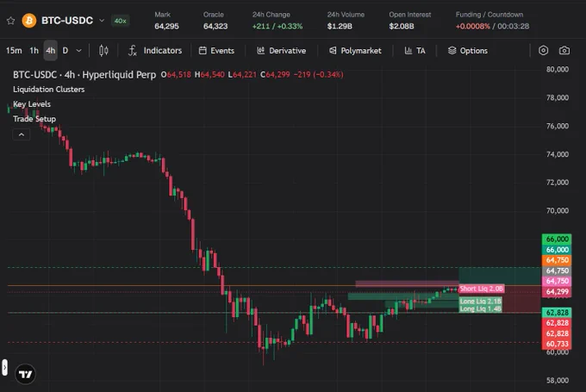Expand the left side panel handle
The width and height of the screenshot is (586, 392).
point(4,368)
